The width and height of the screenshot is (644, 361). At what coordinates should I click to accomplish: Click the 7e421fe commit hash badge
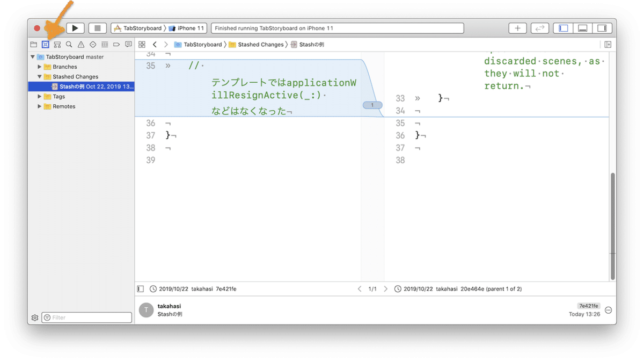coord(589,306)
